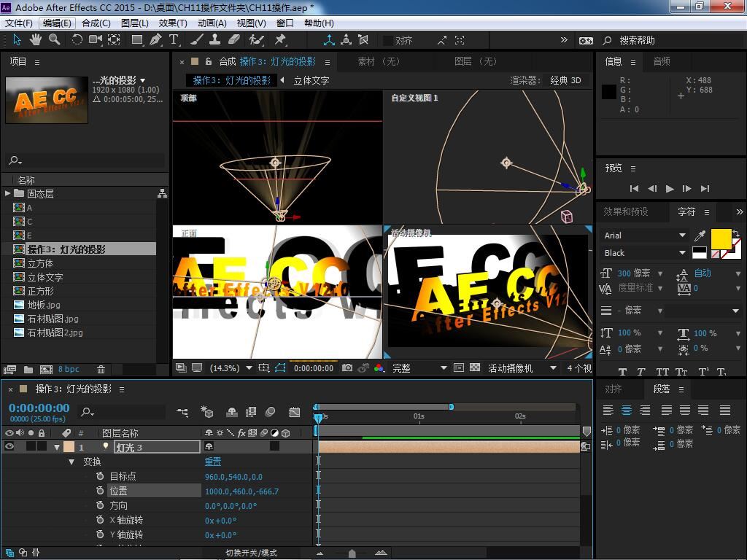Image resolution: width=747 pixels, height=560 pixels.
Task: Open the magnification 14.3% dropdown
Action: pyautogui.click(x=231, y=368)
